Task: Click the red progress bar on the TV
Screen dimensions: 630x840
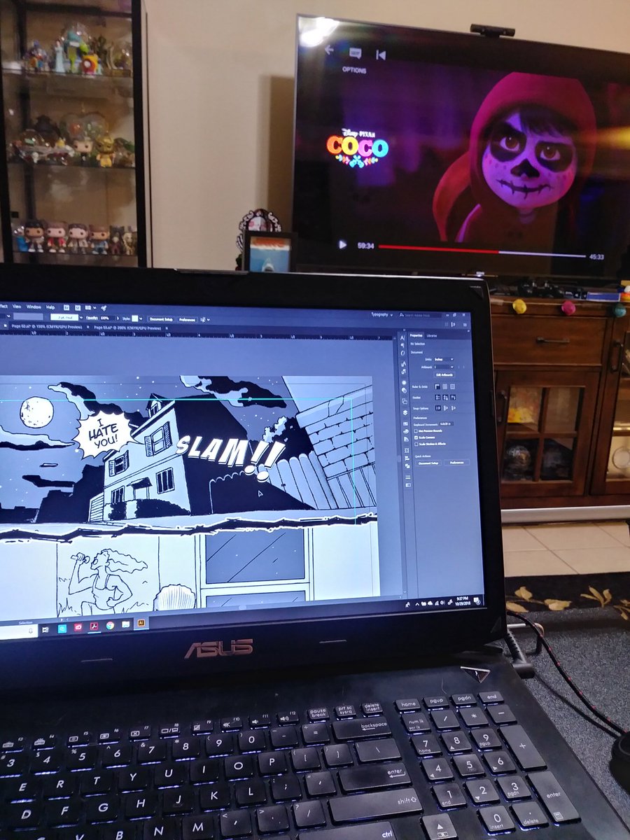Action: [437, 250]
